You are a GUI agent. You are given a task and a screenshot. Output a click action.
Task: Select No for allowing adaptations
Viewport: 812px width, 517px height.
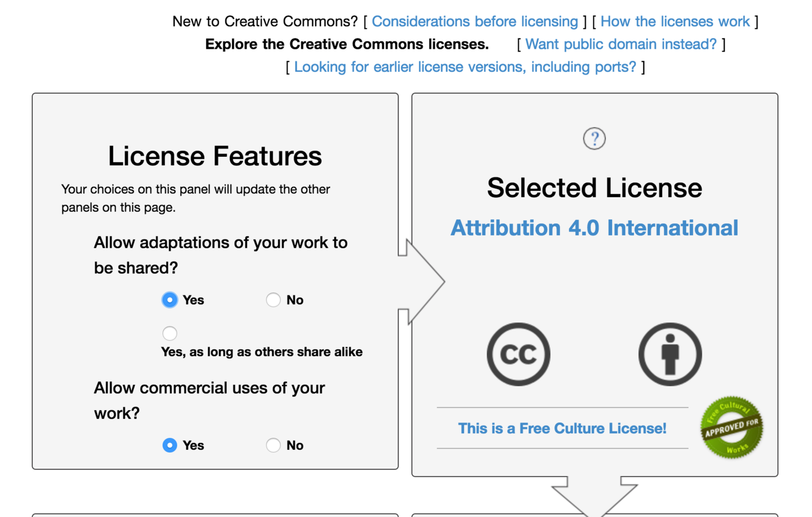click(x=273, y=300)
